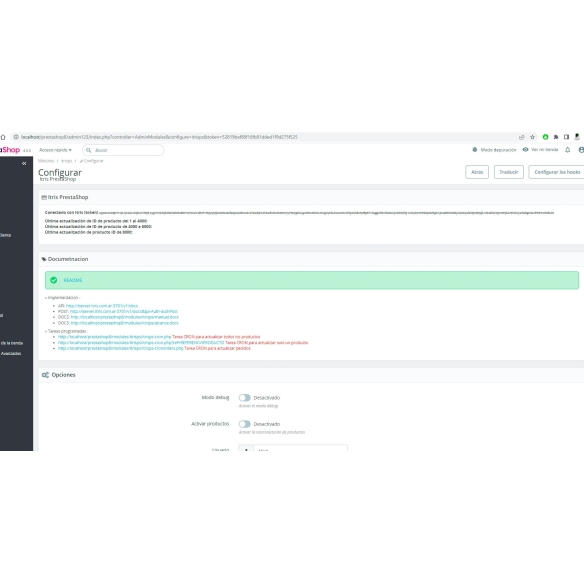This screenshot has width=584, height=584.
Task: Open the API docs link
Action: pos(102,306)
